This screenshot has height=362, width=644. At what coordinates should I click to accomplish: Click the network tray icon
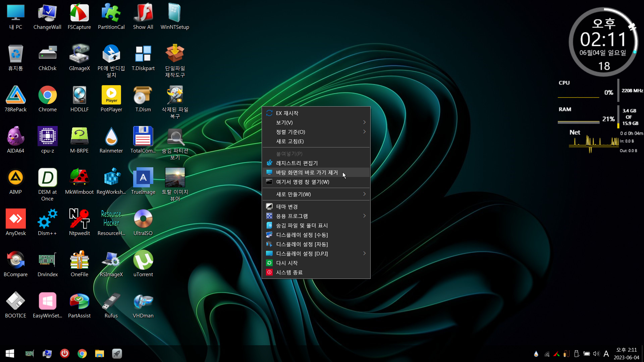point(547,354)
